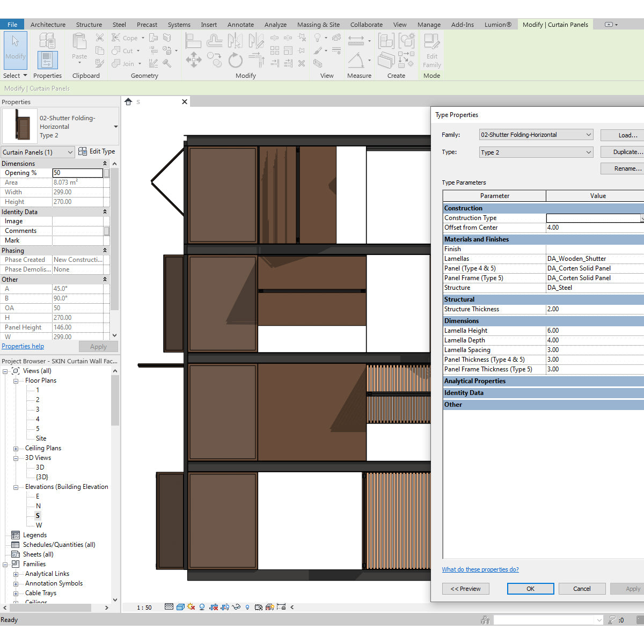Edit the Opening % value of 50
644x644 pixels.
77,173
